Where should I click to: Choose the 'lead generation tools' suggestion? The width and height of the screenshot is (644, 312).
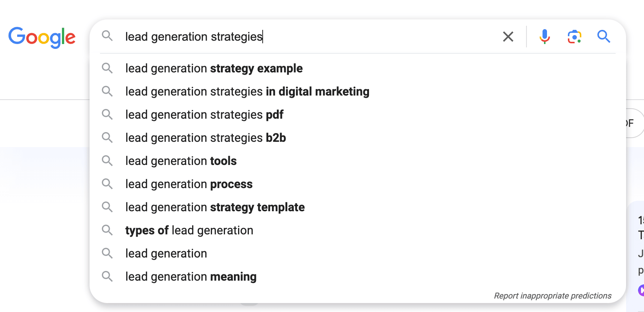[358, 161]
